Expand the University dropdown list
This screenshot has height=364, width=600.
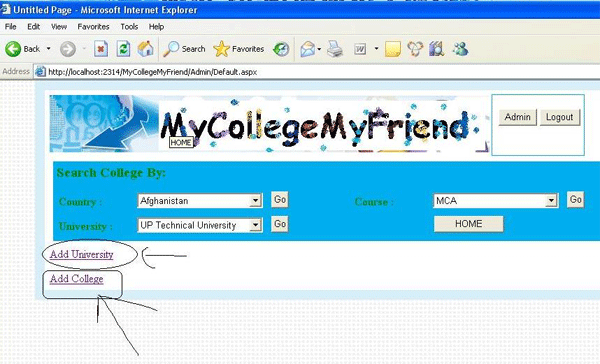pos(256,225)
